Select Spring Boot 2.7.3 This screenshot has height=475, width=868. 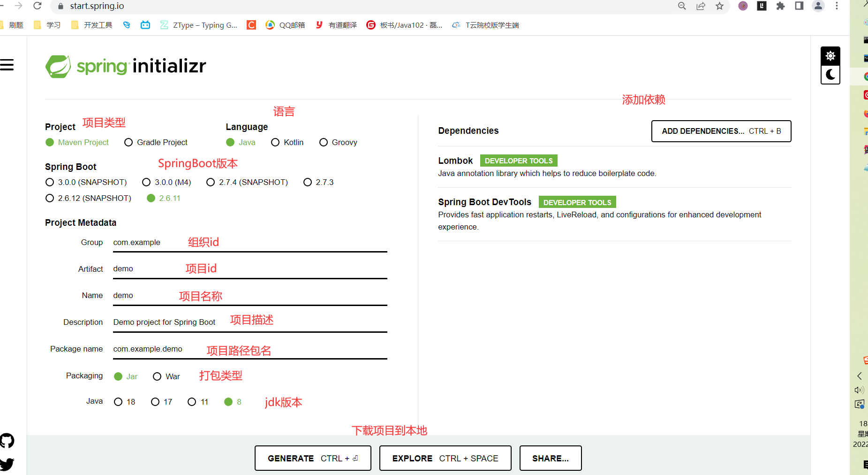(318, 182)
